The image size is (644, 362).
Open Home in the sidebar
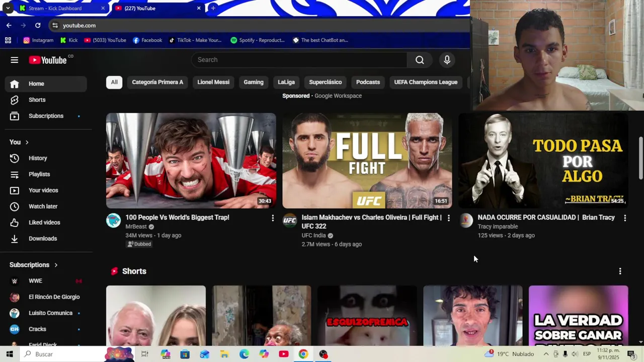(46, 84)
